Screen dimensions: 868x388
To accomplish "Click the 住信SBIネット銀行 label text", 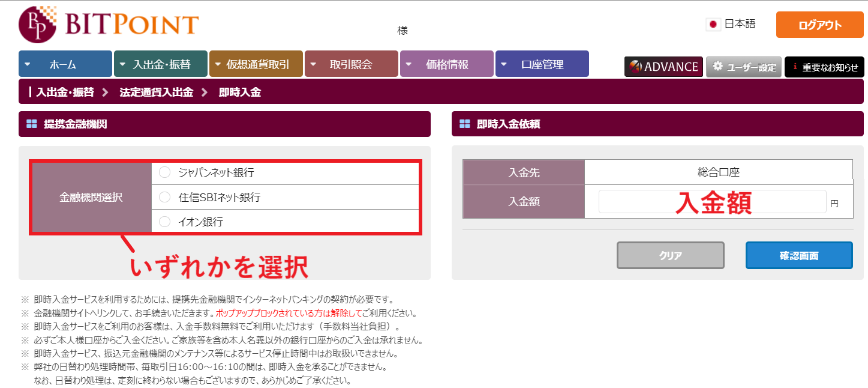I will point(220,197).
